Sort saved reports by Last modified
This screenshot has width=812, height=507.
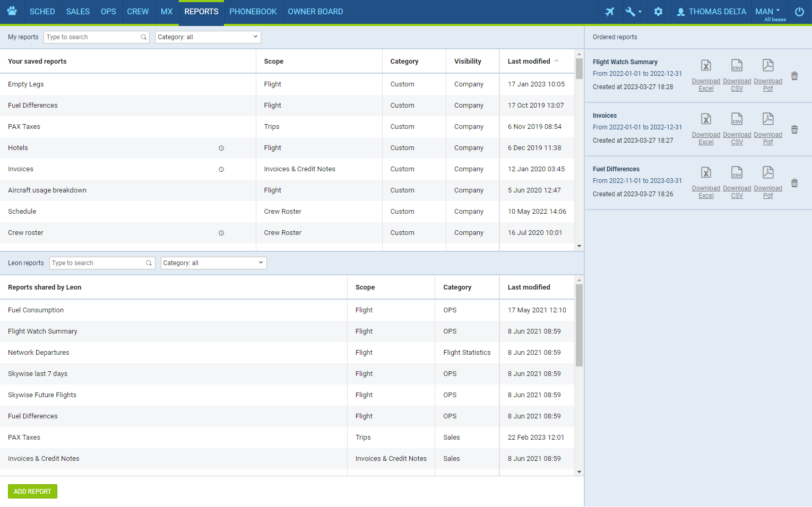click(533, 62)
